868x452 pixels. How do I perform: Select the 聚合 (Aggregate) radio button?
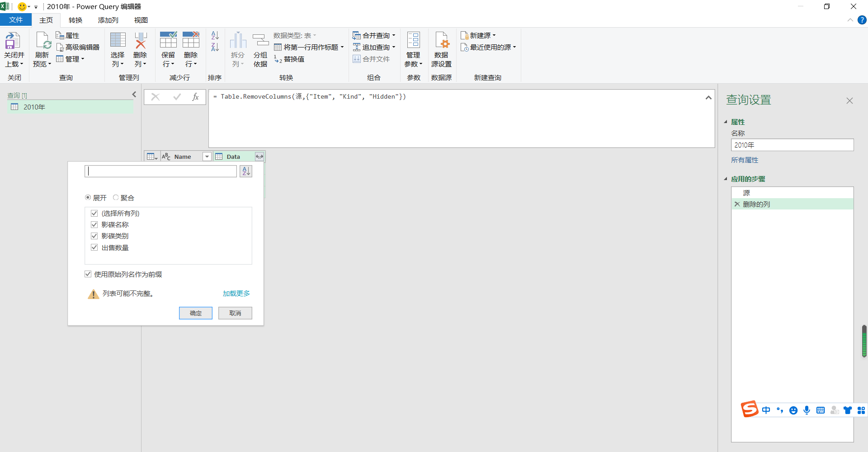116,197
